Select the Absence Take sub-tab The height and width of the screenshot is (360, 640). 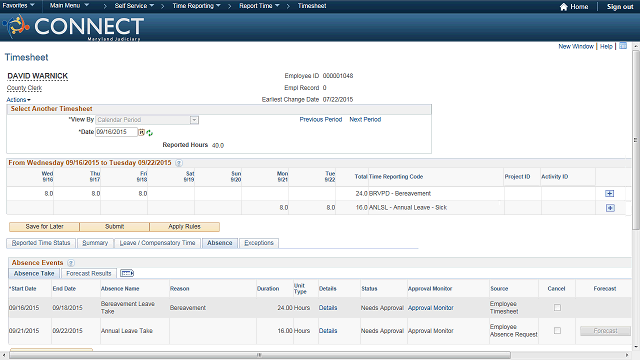pos(34,273)
